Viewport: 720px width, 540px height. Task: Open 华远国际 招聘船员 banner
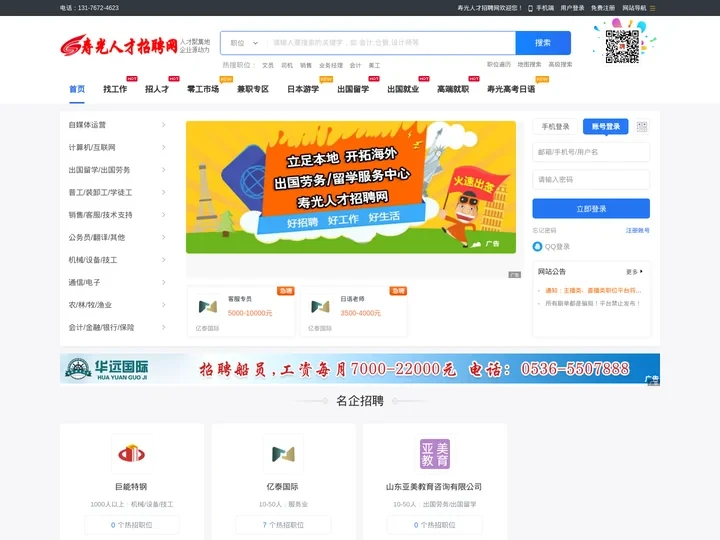[x=360, y=369]
